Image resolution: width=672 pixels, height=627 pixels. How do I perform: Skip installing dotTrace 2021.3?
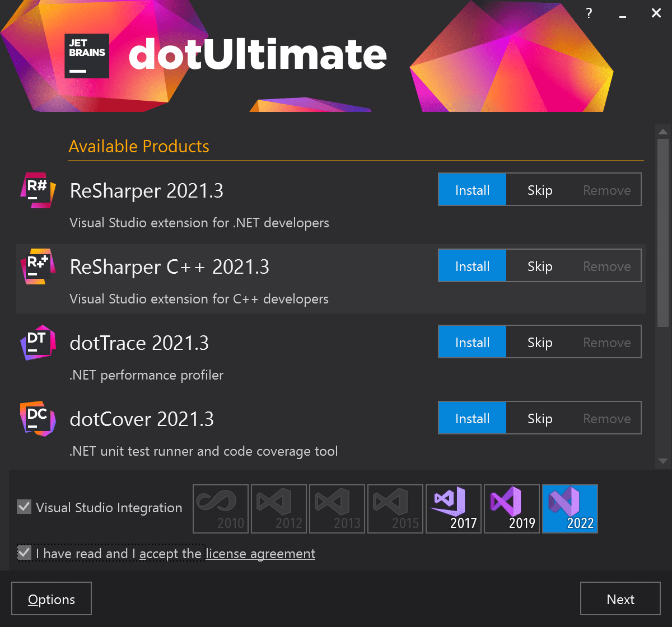tap(539, 341)
